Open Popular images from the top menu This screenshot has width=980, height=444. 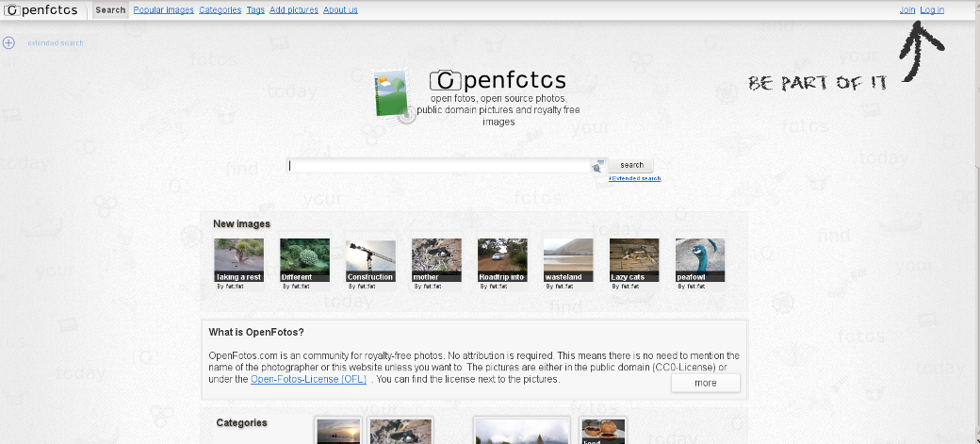click(x=163, y=10)
